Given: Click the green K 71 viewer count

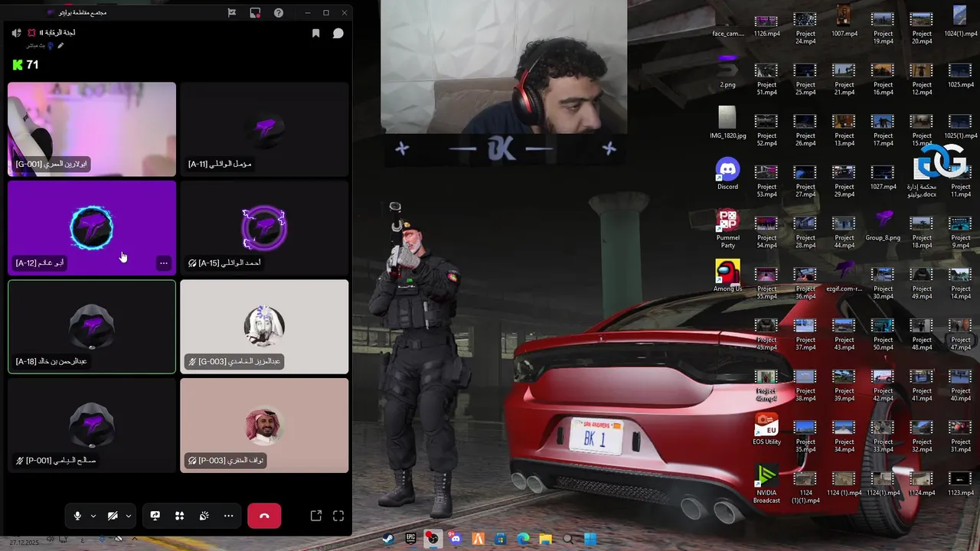Looking at the screenshot, I should tap(25, 65).
